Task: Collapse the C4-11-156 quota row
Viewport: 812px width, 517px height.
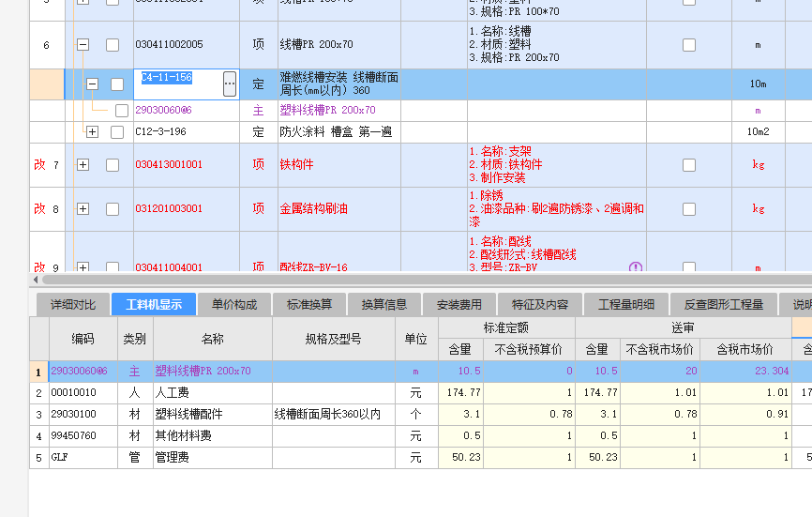Action: coord(92,84)
